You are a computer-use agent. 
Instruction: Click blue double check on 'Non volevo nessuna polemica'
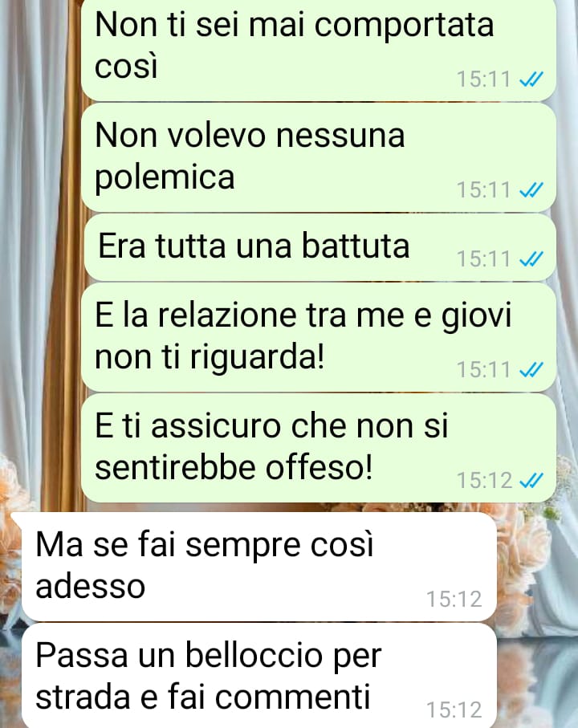(x=531, y=190)
